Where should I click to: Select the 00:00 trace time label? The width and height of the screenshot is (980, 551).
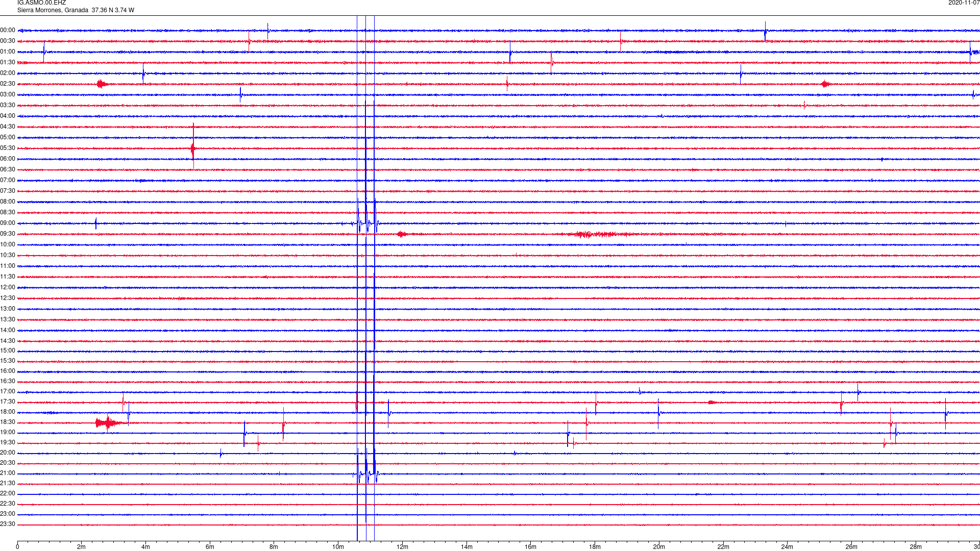(x=8, y=31)
